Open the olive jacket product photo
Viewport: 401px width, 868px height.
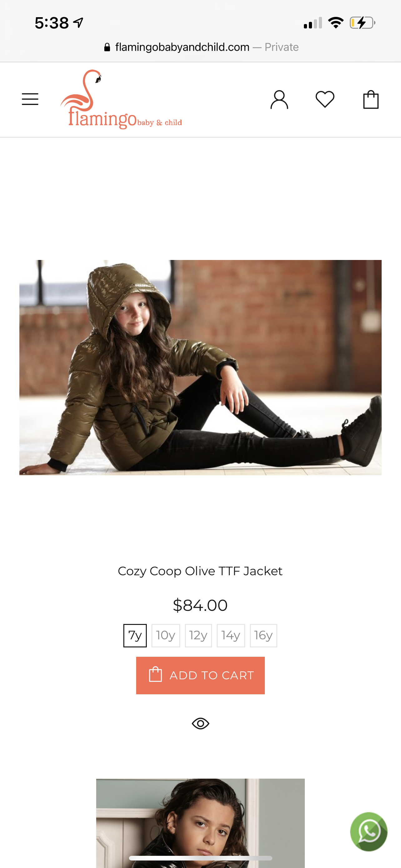coord(200,367)
